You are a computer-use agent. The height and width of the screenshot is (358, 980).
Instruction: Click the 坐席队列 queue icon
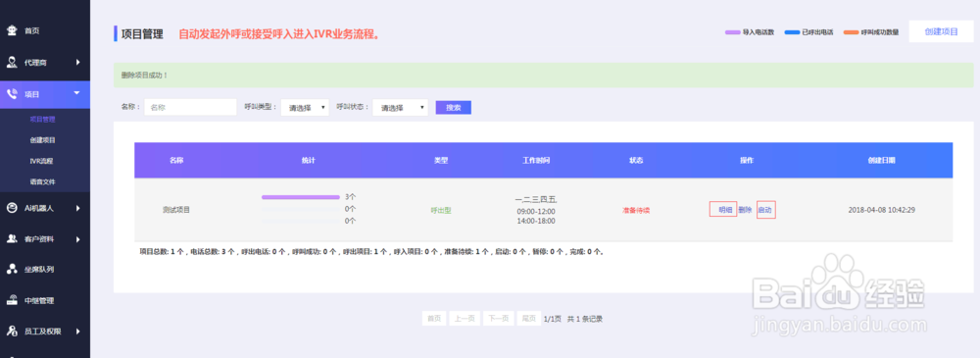tap(12, 269)
